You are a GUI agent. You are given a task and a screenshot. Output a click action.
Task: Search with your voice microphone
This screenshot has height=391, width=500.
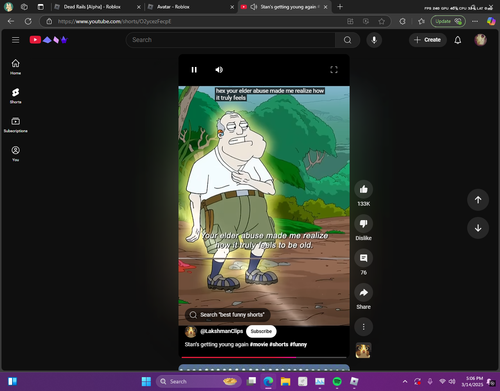(374, 40)
